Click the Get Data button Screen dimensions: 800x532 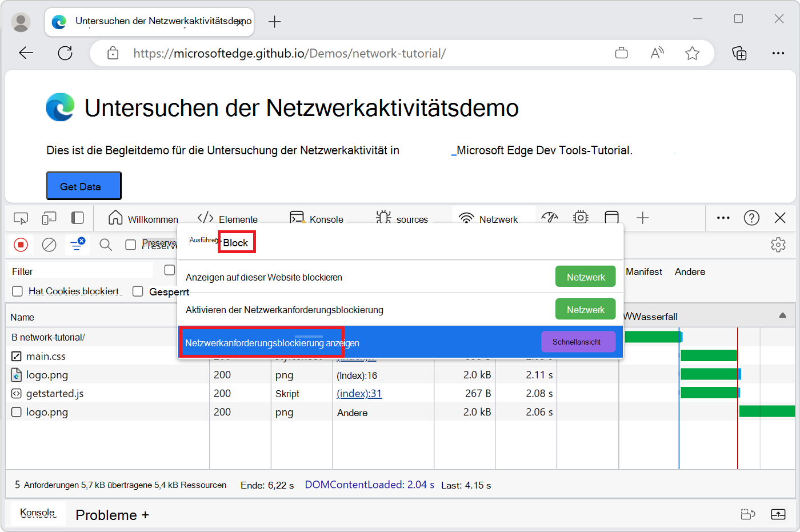coord(83,185)
